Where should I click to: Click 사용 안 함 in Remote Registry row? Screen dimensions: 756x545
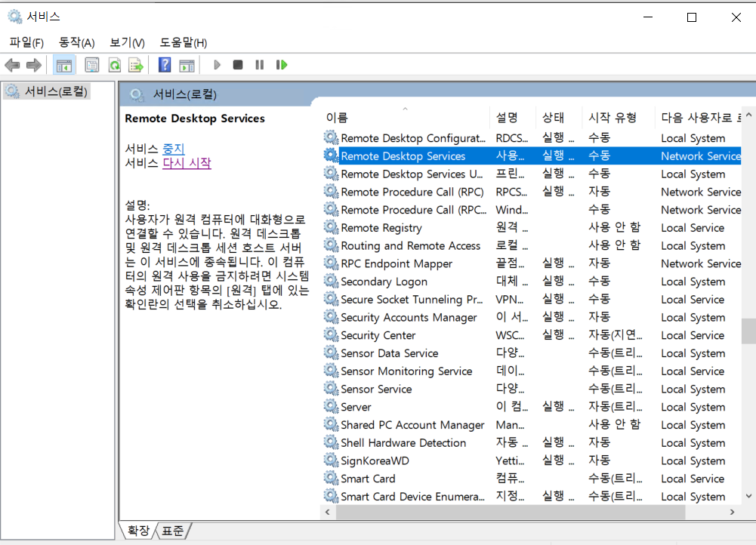pyautogui.click(x=614, y=227)
